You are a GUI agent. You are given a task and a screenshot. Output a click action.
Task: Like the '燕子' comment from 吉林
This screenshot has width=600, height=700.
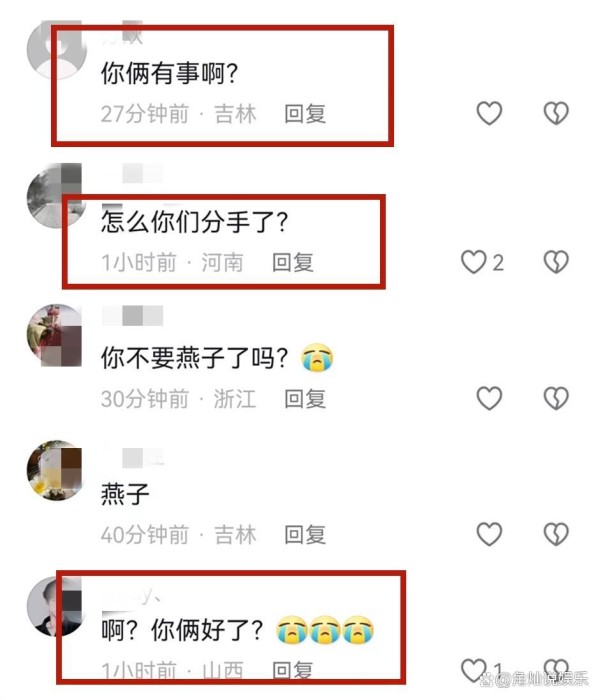click(489, 534)
